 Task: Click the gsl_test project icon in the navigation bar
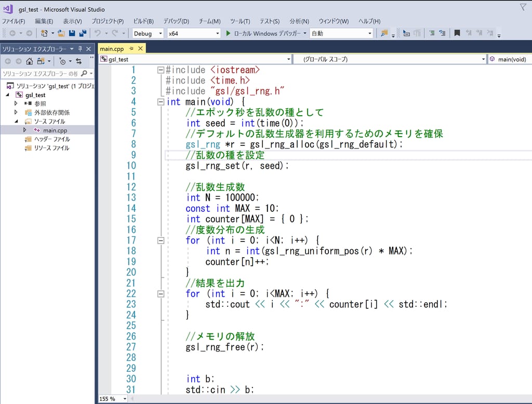pyautogui.click(x=104, y=59)
